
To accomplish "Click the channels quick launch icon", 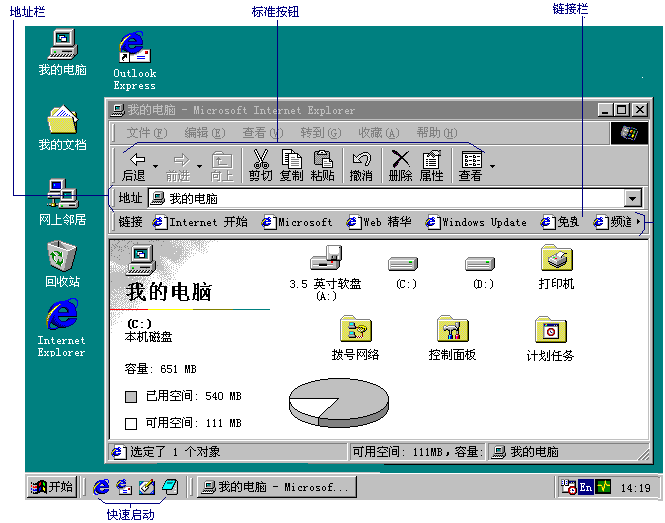I will pyautogui.click(x=170, y=487).
